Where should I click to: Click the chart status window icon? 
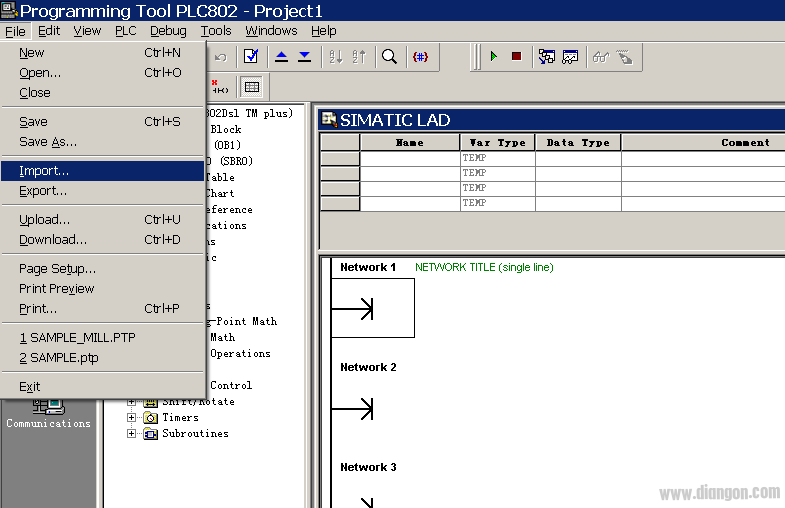(x=570, y=57)
